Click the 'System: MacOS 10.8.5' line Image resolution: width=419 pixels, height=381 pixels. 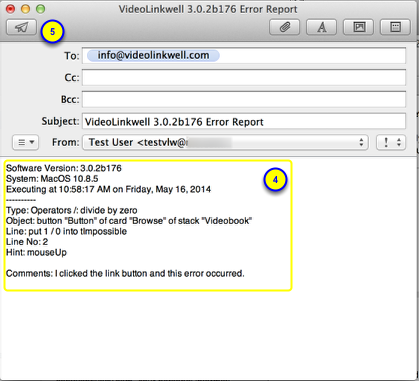(52, 179)
